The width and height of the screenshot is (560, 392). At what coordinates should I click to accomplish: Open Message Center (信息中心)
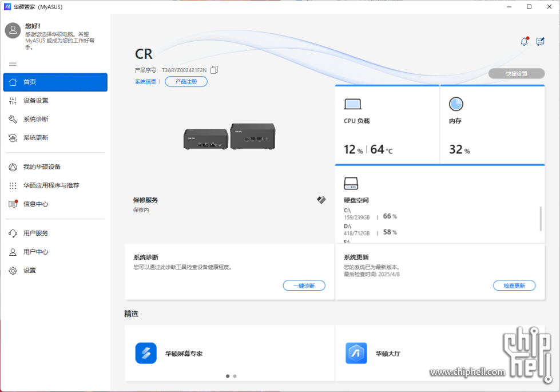pos(55,204)
